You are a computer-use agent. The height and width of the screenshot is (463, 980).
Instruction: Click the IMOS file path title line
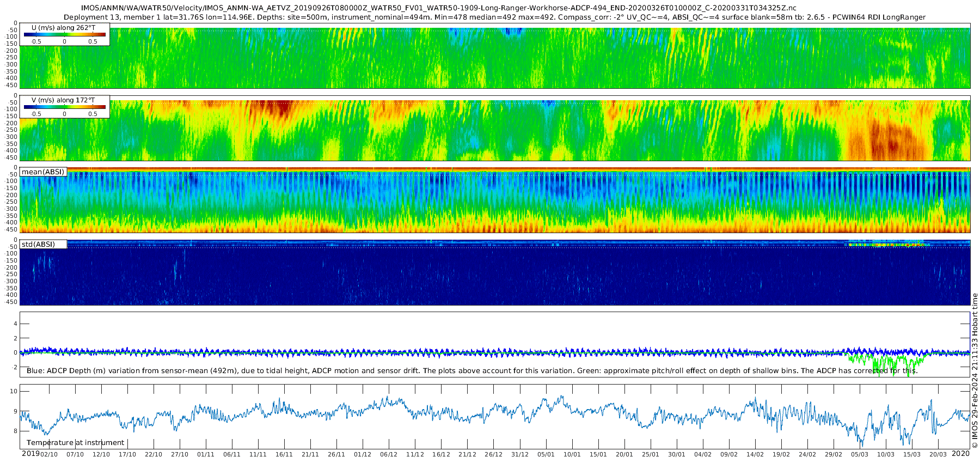tap(438, 8)
